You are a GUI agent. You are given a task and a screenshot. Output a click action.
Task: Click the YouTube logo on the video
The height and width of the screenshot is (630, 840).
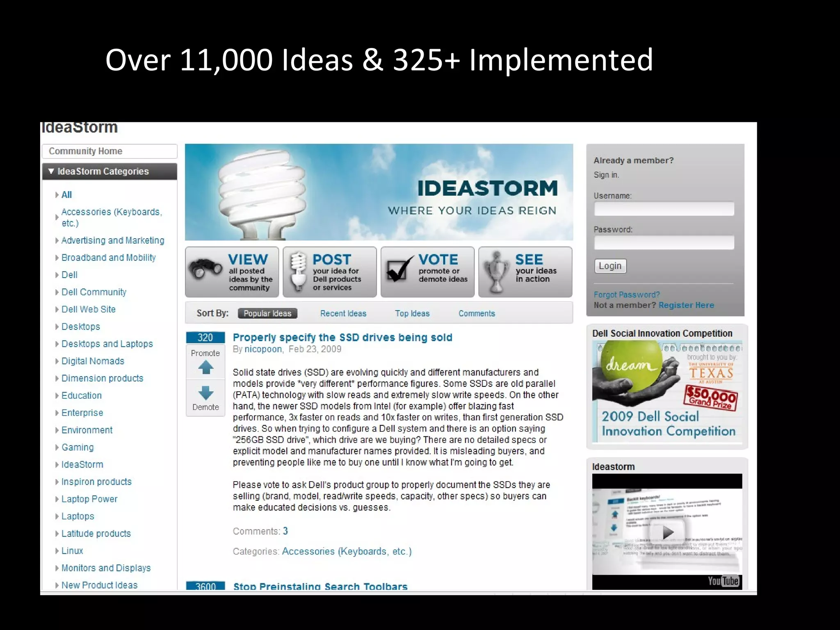click(723, 581)
